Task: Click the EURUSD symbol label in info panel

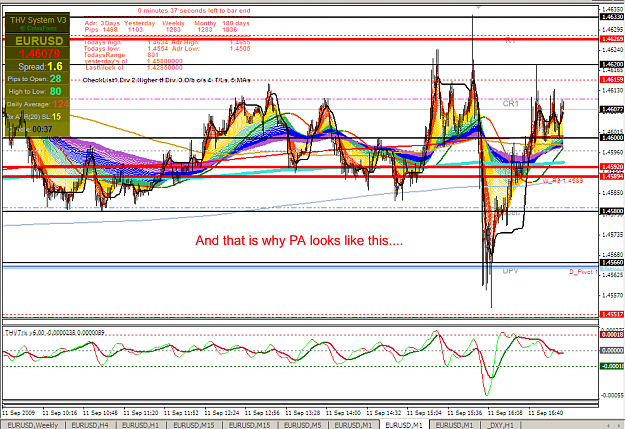Action: 39,41
